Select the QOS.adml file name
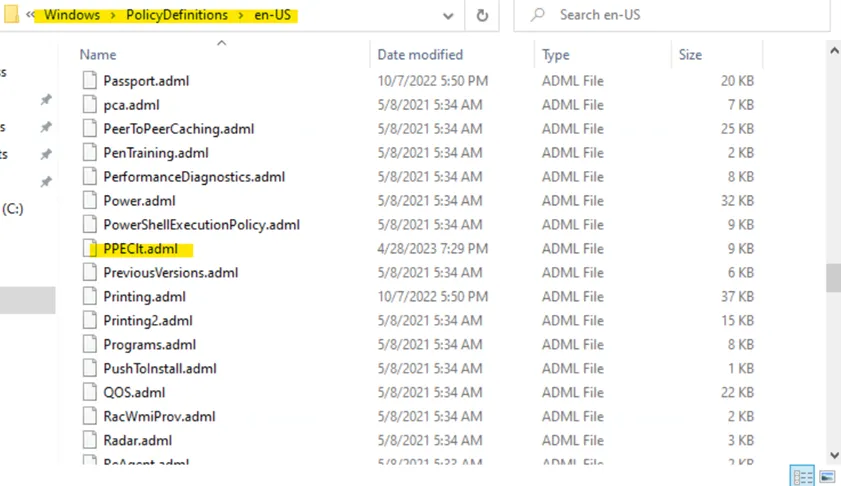 tap(134, 393)
